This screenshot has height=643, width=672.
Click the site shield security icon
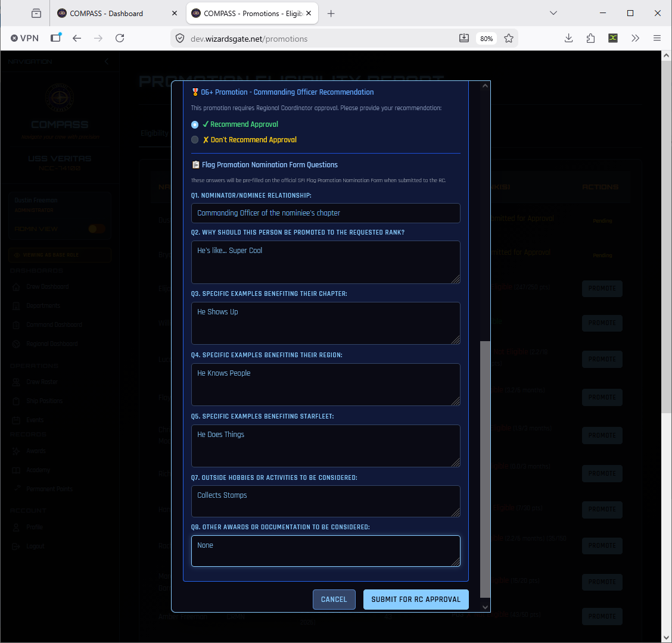coord(180,39)
